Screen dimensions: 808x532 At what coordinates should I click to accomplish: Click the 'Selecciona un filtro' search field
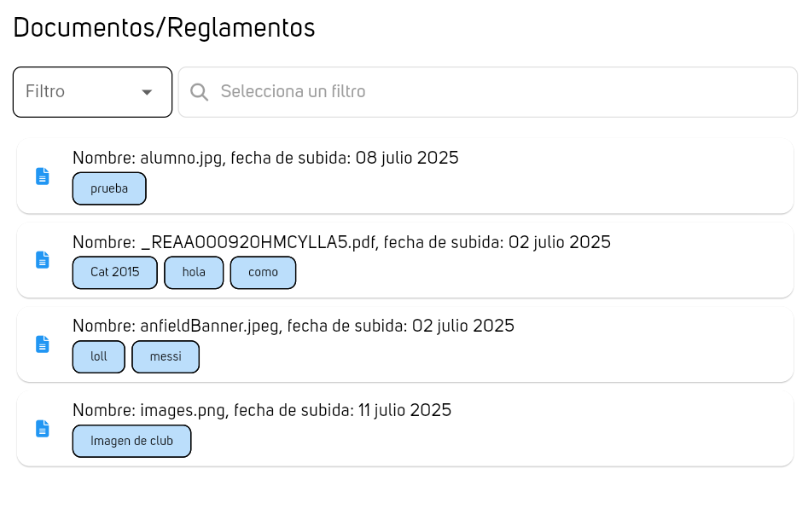503,92
